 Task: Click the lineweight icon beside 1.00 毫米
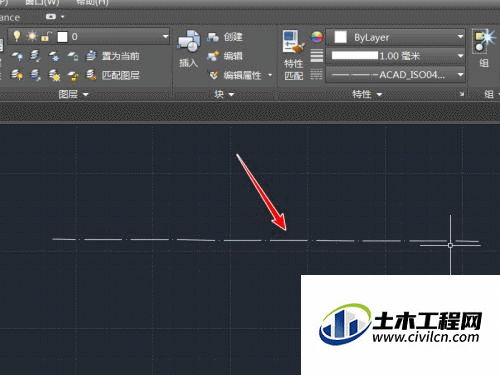[317, 56]
